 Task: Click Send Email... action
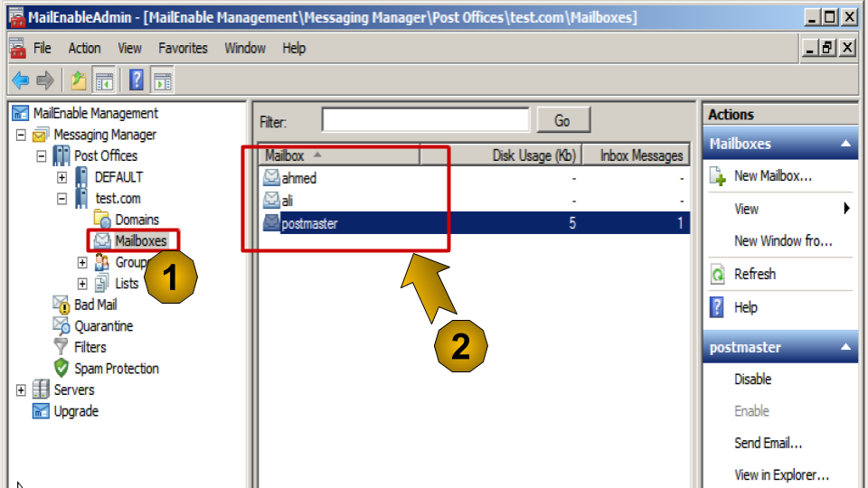click(768, 443)
